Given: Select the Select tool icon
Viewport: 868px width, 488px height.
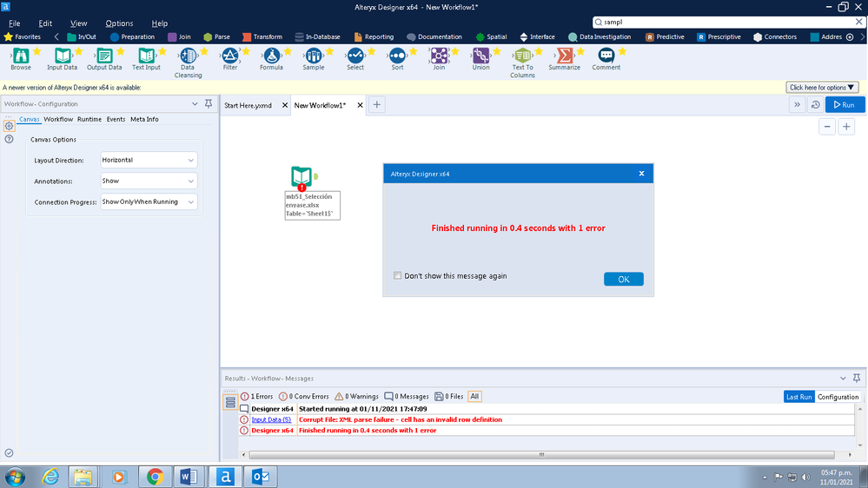Looking at the screenshot, I should (x=355, y=56).
